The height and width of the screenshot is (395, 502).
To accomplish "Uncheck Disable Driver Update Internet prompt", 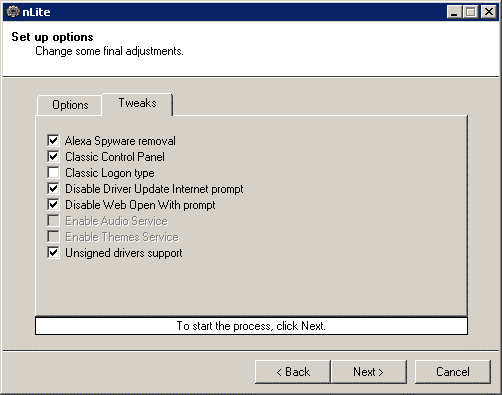I will coord(53,189).
